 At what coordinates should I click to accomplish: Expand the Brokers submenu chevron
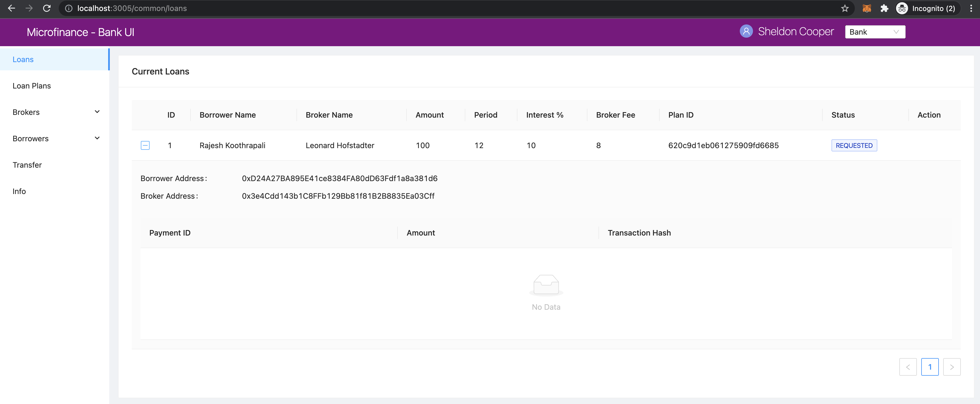(x=97, y=112)
